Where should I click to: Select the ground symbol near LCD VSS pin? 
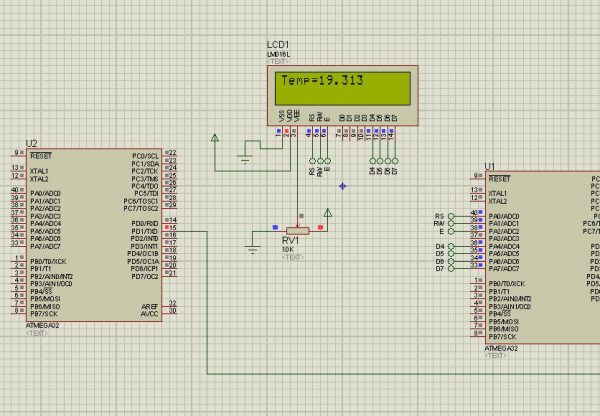point(245,159)
